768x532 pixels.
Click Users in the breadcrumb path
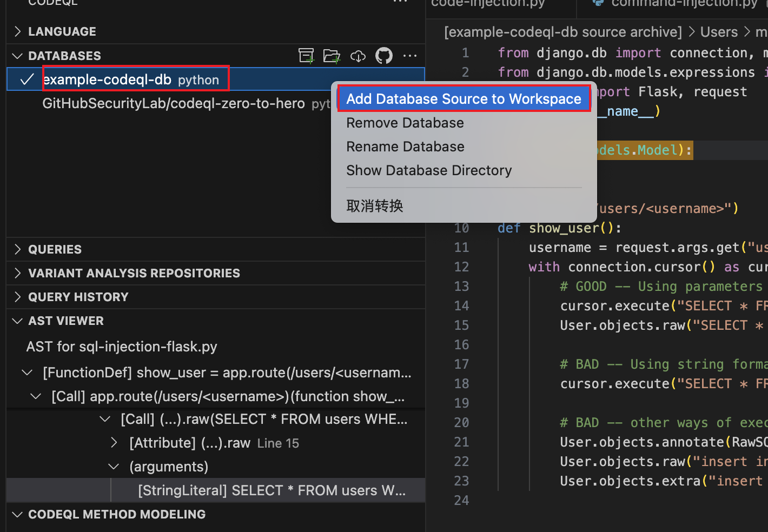pyautogui.click(x=719, y=32)
